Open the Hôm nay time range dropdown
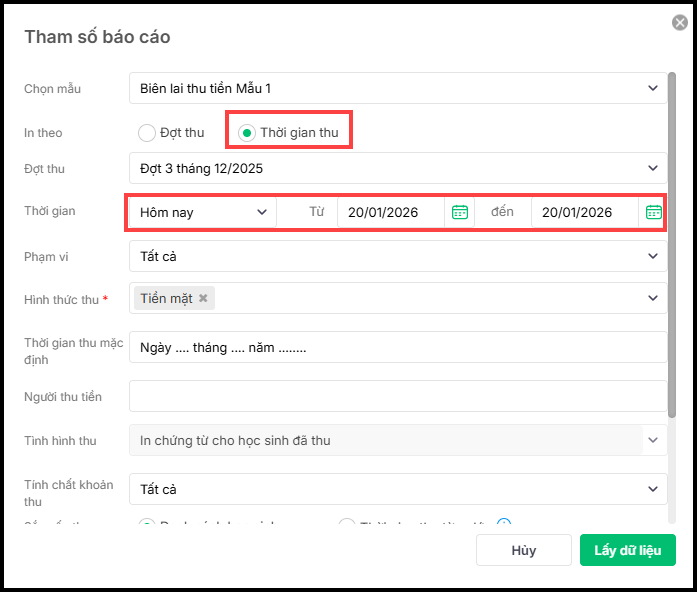Viewport: 697px width, 592px height. [x=203, y=212]
